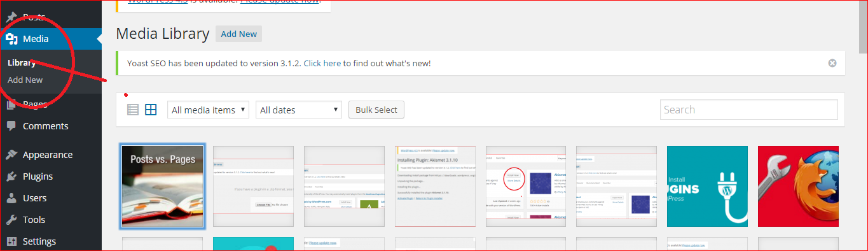The height and width of the screenshot is (251, 868).
Task: Click the Users person icon
Action: pos(11,198)
